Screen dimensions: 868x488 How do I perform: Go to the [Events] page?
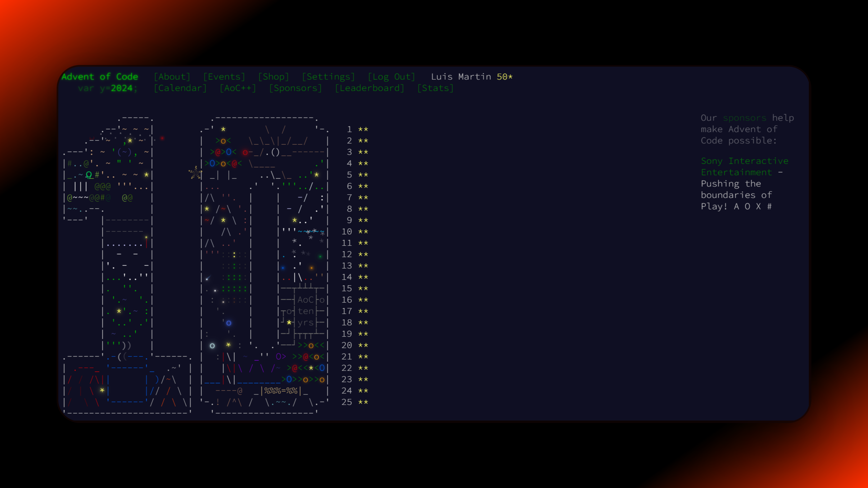(x=224, y=77)
